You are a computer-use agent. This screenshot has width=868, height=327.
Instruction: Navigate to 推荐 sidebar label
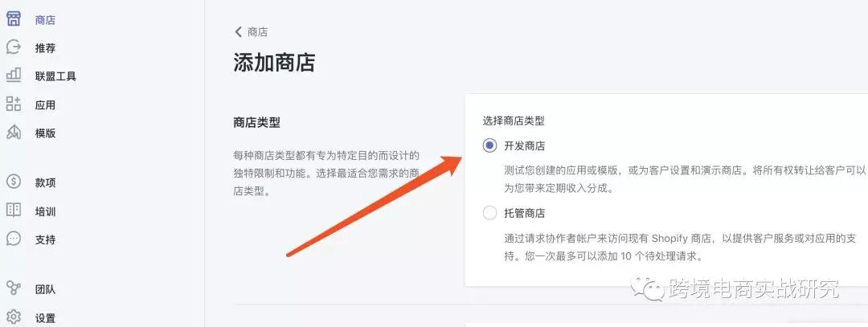click(x=45, y=49)
